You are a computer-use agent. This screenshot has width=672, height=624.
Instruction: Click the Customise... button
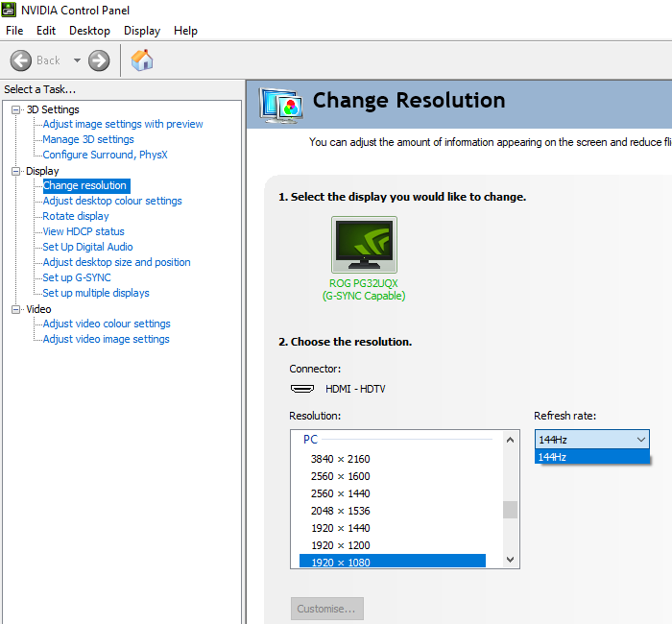tap(327, 609)
